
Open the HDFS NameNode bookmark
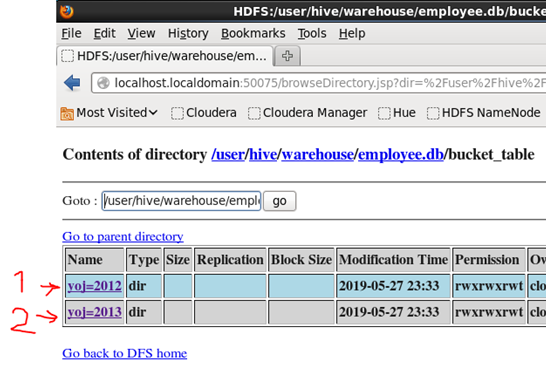point(484,113)
